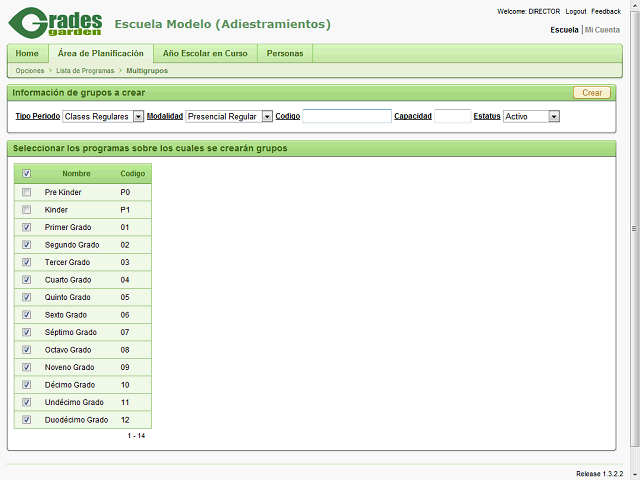
Task: Check the Kinder program checkbox
Action: pyautogui.click(x=26, y=210)
